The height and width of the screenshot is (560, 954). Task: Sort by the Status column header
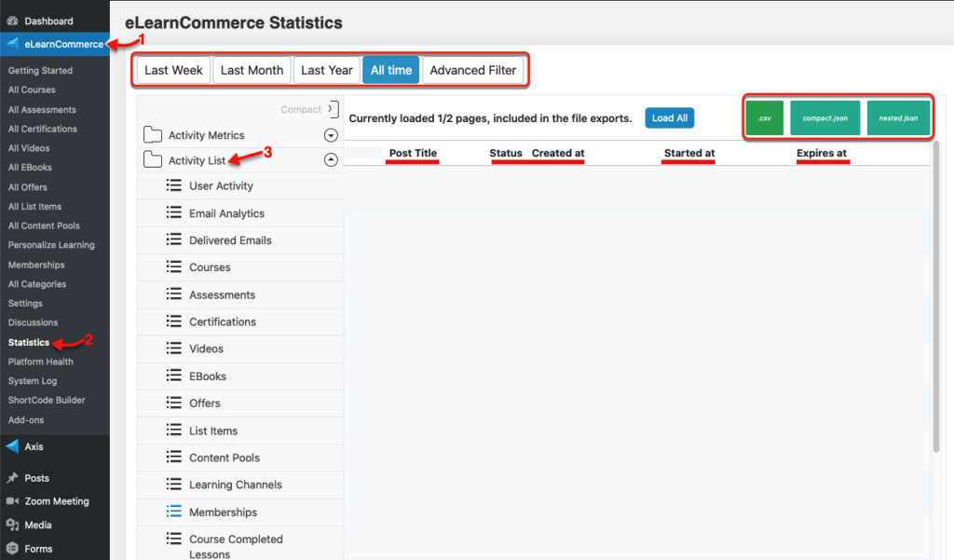click(506, 154)
